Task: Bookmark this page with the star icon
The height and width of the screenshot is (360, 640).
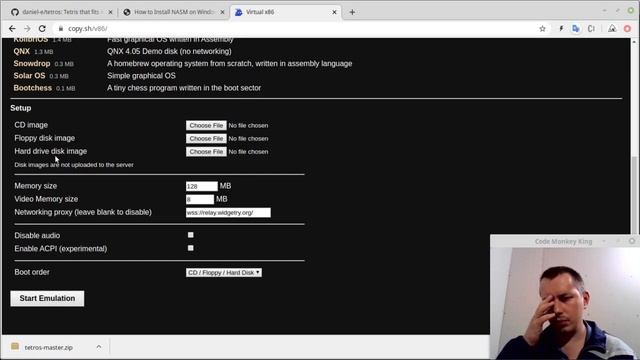Action: point(542,29)
